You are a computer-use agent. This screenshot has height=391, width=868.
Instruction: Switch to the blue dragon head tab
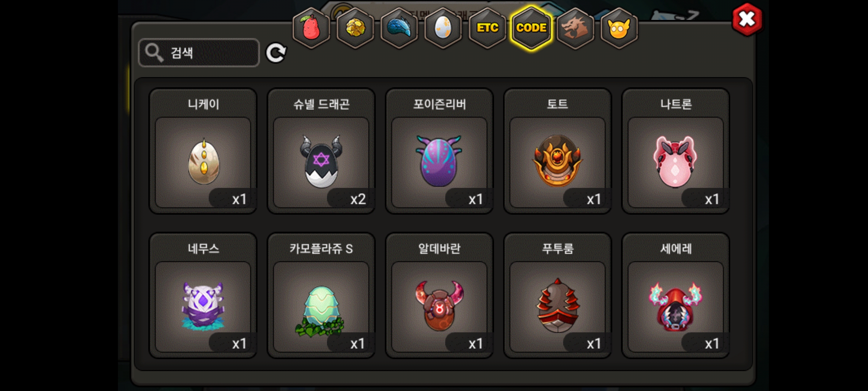coord(399,28)
